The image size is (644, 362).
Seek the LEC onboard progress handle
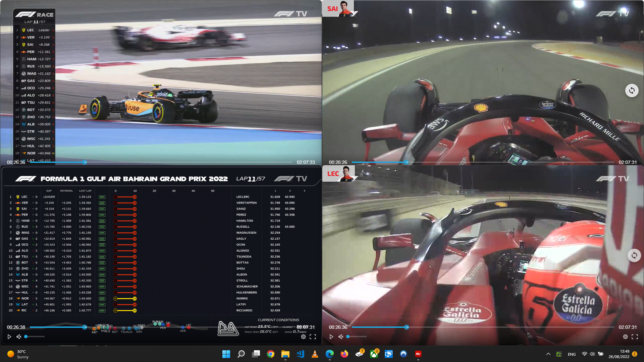click(407, 327)
